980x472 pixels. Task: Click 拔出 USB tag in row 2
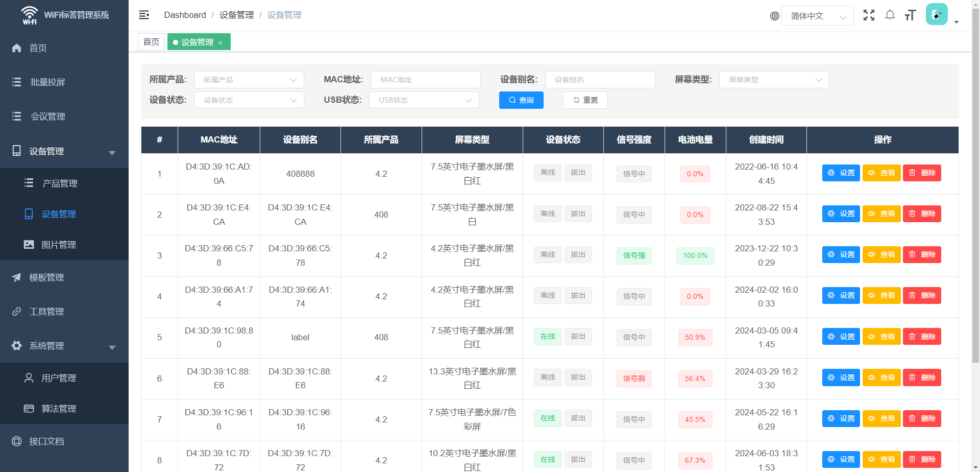coord(578,214)
